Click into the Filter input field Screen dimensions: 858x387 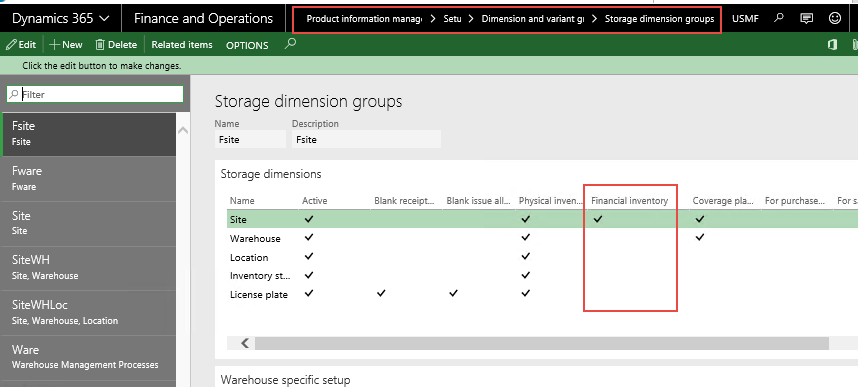tap(95, 94)
